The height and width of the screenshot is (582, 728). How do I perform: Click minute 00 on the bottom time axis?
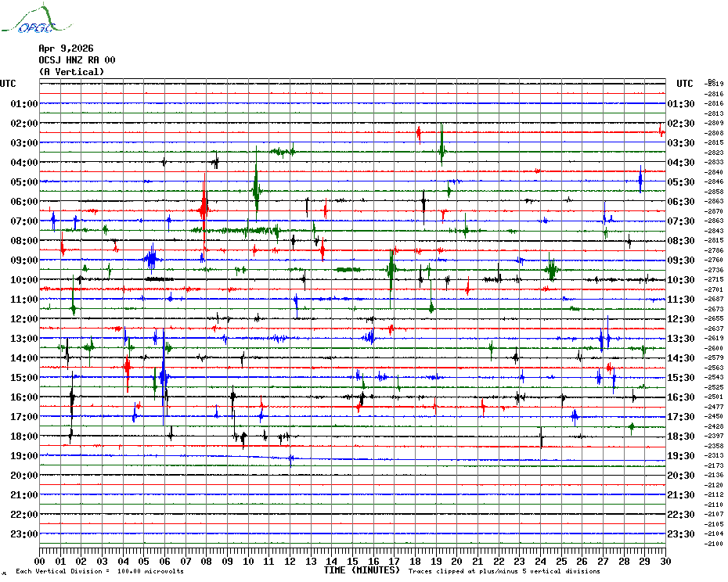tap(40, 561)
